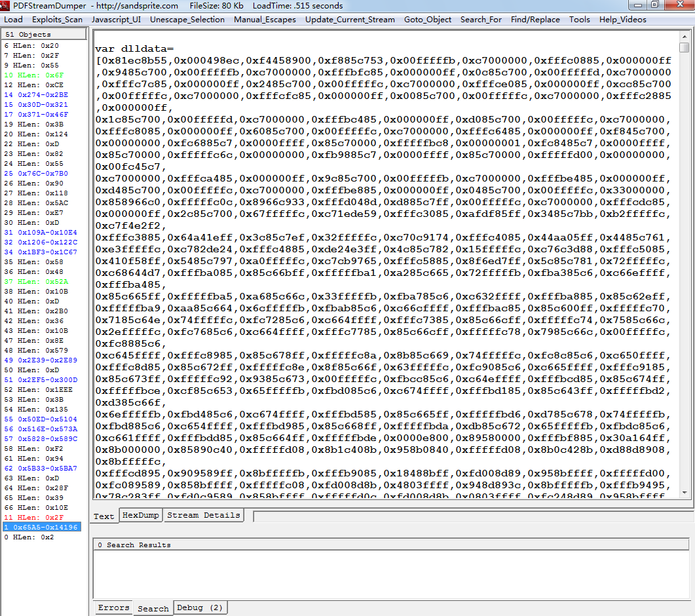
Task: Switch to the Search tab at bottom
Action: coord(153,608)
